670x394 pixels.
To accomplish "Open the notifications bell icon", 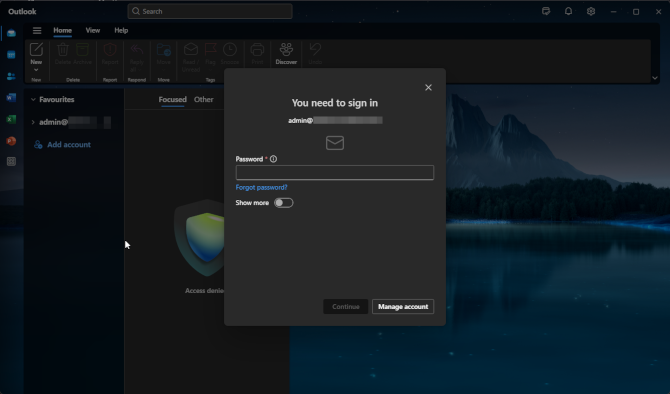I will point(568,12).
